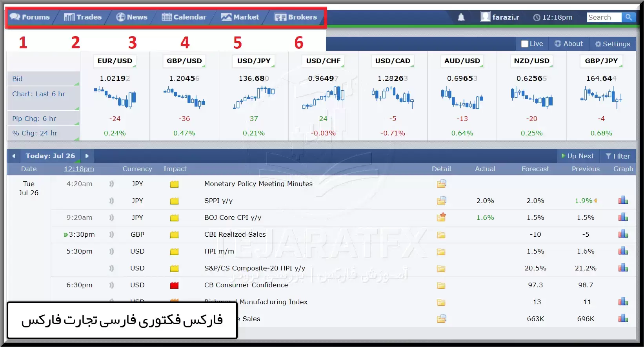
Task: Go to next day arrow
Action: (87, 156)
